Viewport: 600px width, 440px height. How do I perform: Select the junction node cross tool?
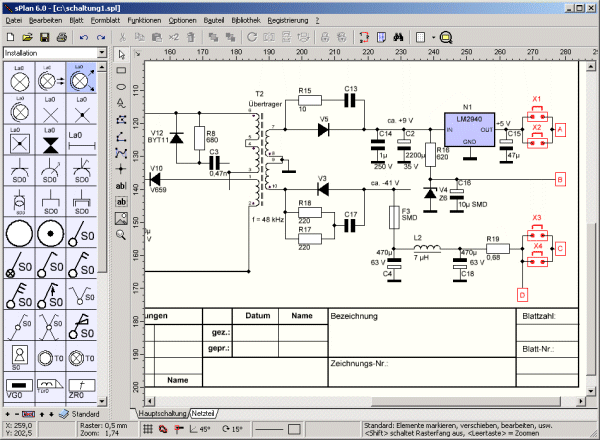121,169
